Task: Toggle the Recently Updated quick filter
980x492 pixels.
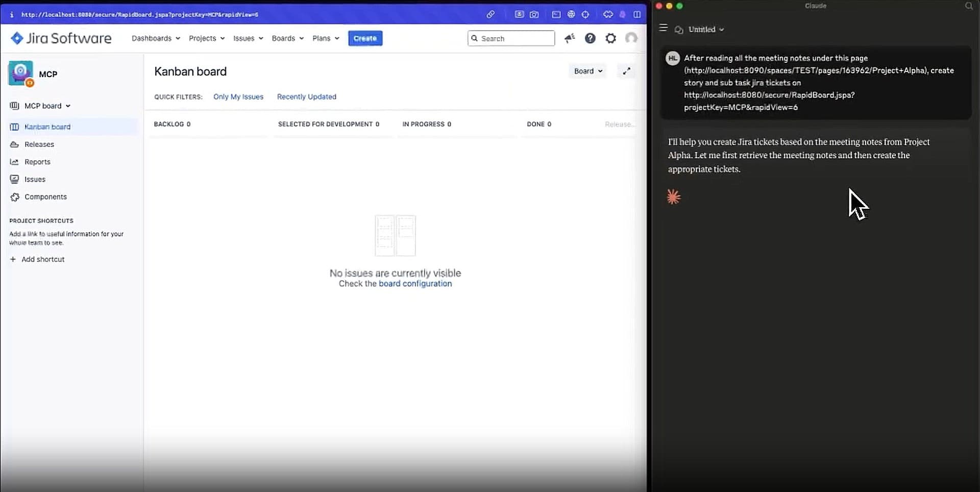Action: tap(306, 97)
